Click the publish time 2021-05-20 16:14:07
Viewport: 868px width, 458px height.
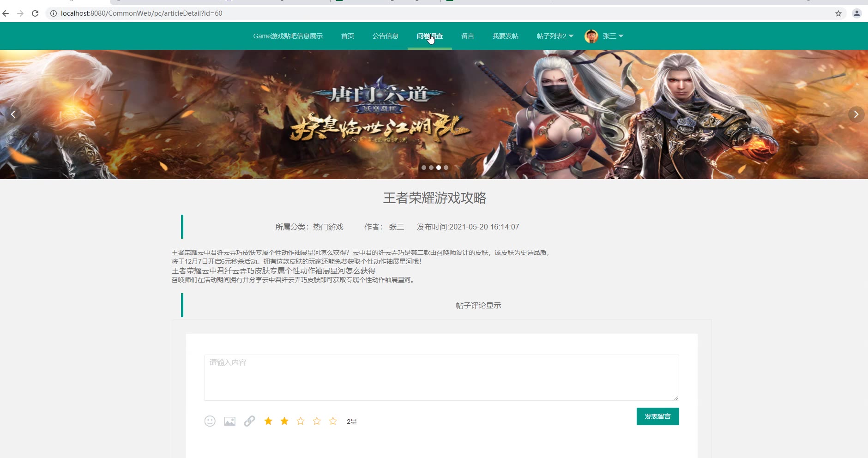(484, 227)
